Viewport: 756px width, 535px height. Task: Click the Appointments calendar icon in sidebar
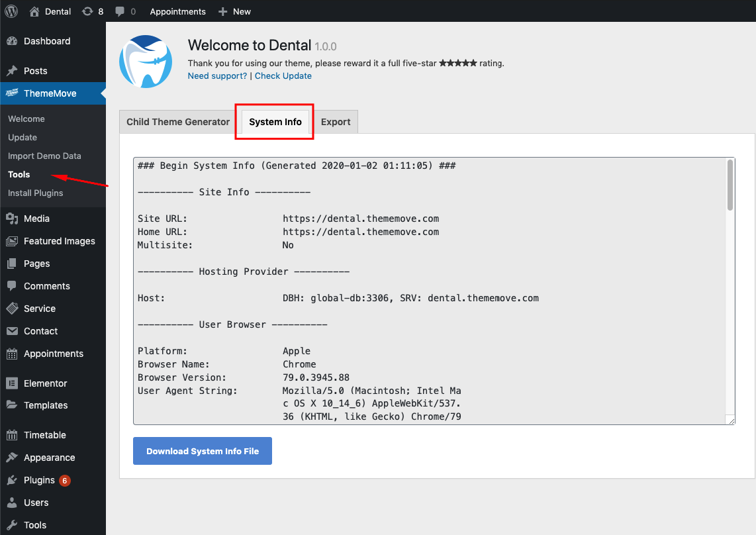tap(12, 354)
